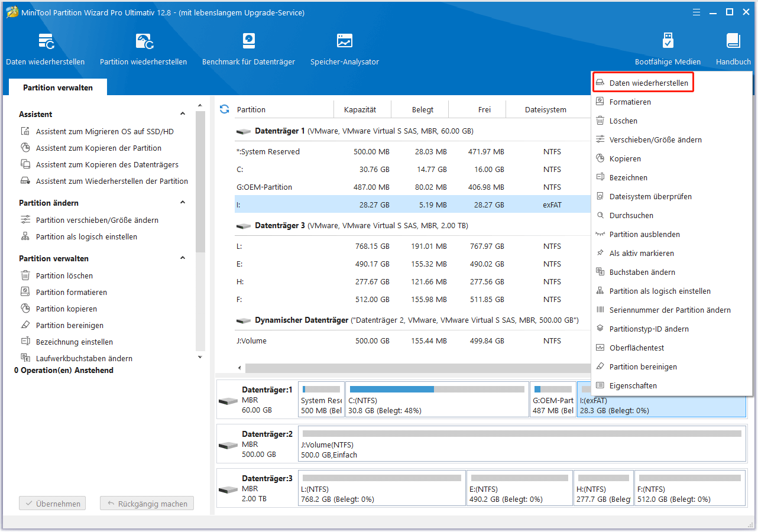Select Als aktiv markieren in context menu
This screenshot has width=758, height=532.
(x=672, y=253)
